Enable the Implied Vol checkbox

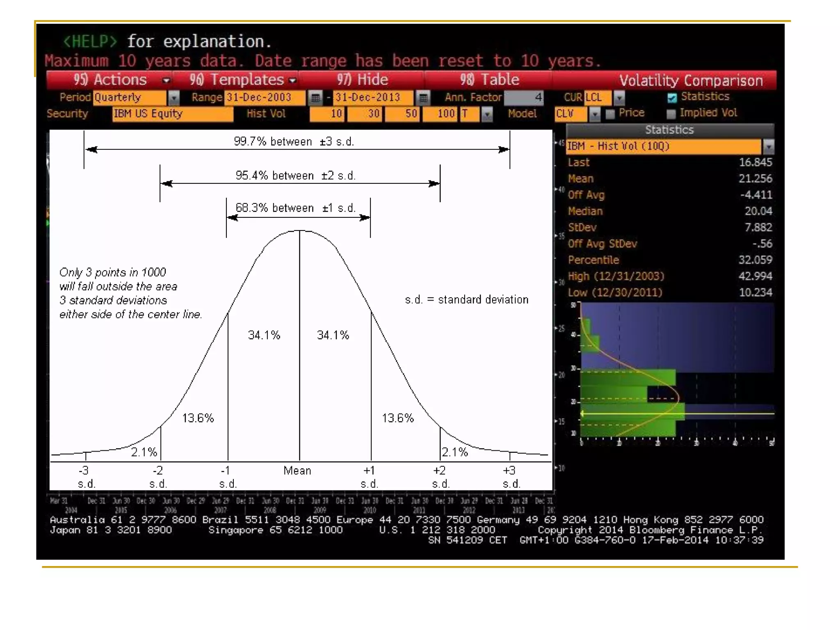(x=671, y=114)
